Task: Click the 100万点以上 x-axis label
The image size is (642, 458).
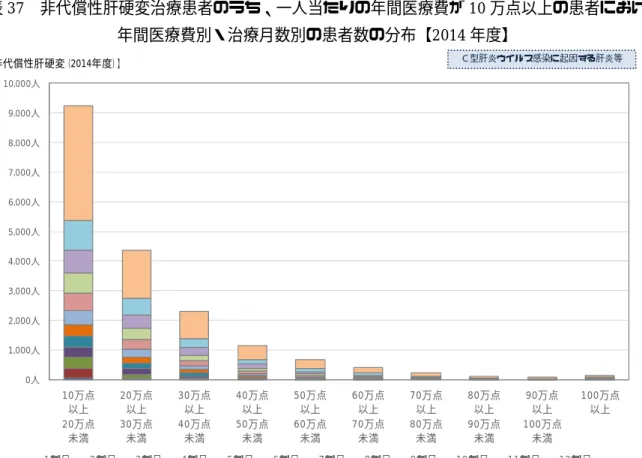Action: (600, 402)
